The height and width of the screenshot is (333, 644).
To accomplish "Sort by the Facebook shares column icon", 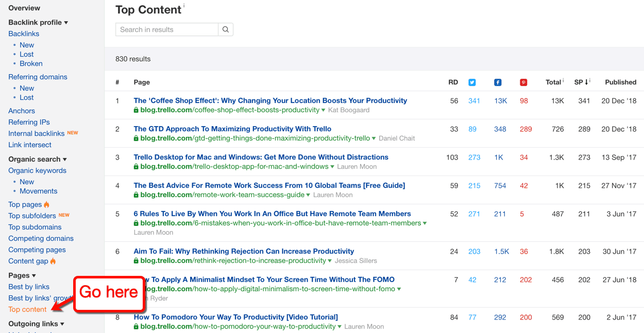I will [498, 82].
